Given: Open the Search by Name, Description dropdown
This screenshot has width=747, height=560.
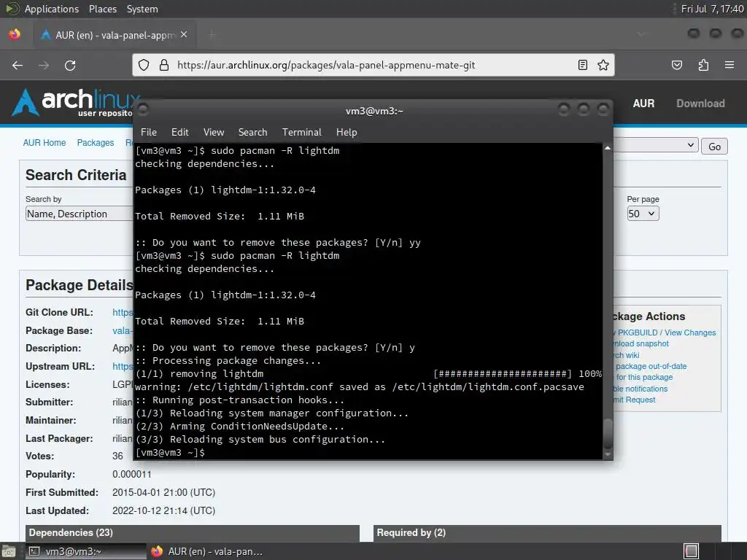Looking at the screenshot, I should coord(79,214).
